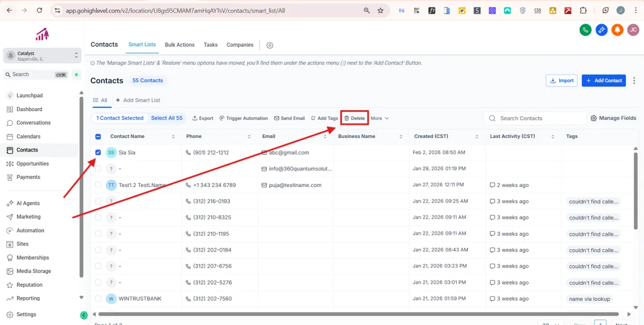Click Send Email action

pos(289,118)
